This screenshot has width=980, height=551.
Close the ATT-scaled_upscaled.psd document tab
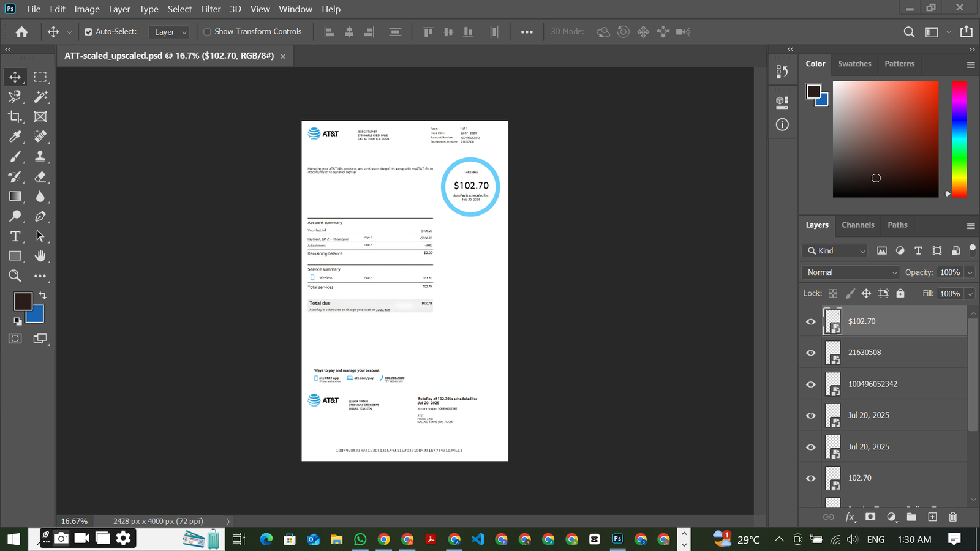tap(283, 56)
